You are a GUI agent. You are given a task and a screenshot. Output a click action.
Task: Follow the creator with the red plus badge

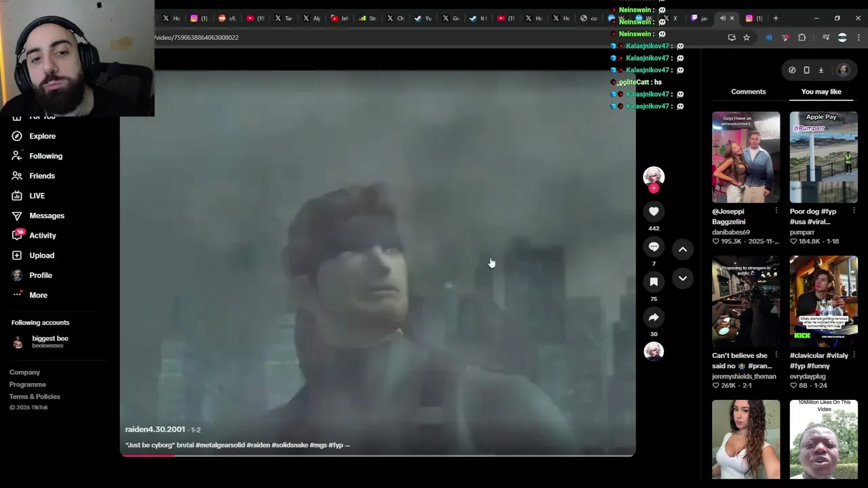coord(654,188)
